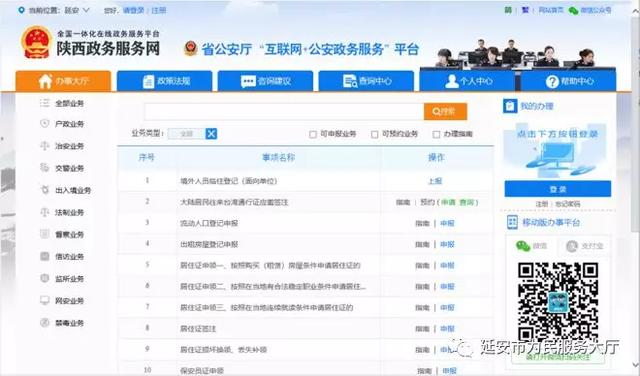Click 申报 for 居住证申领三 row

(447, 308)
